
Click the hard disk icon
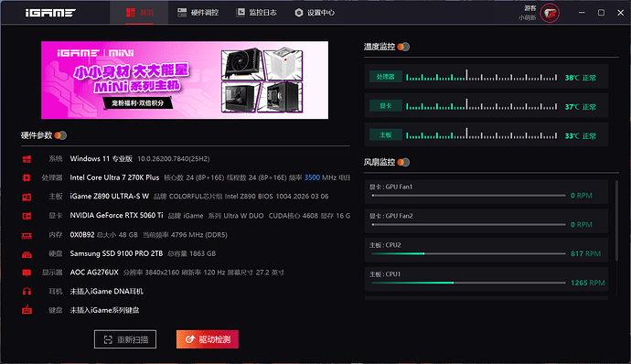27,254
